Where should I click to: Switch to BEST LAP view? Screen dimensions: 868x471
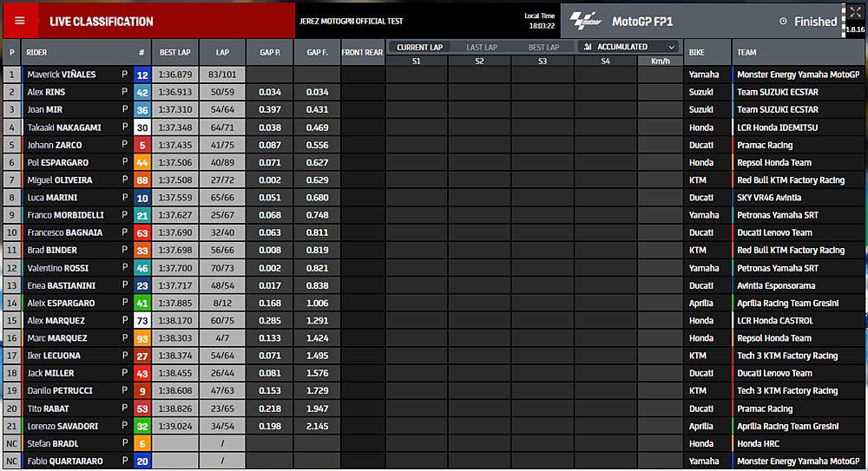pos(543,47)
